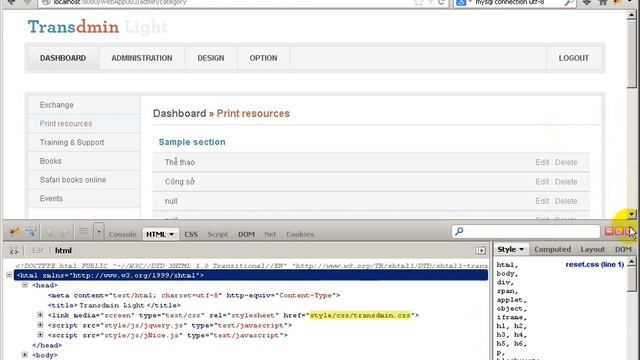Open the DESIGN navigation item
The image size is (640, 360).
[211, 58]
